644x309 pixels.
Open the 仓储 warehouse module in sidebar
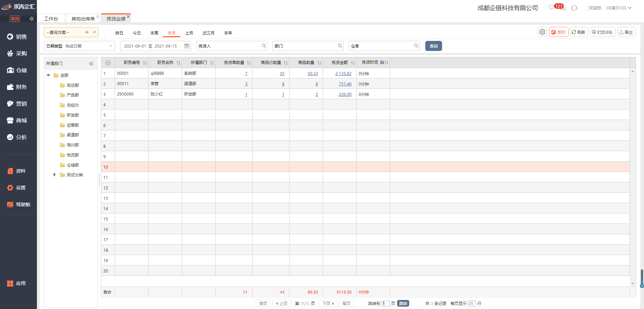pyautogui.click(x=17, y=70)
